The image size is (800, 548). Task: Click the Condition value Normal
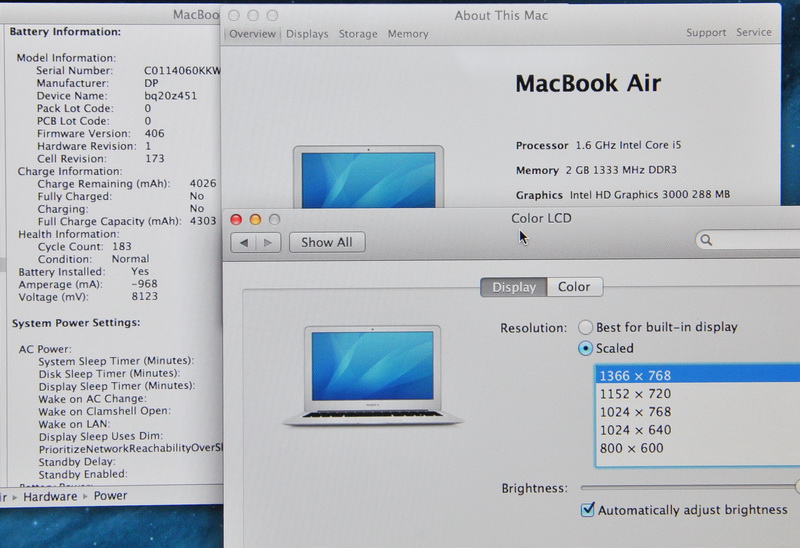pyautogui.click(x=131, y=259)
